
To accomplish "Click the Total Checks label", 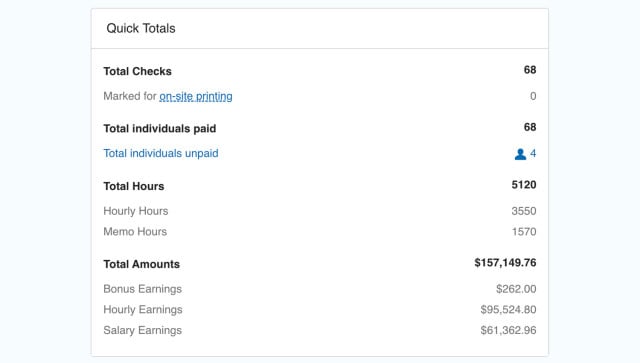I will [137, 71].
